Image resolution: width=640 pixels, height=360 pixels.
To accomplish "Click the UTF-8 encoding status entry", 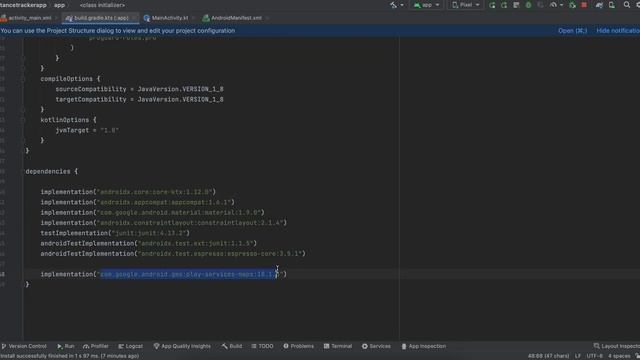I will tap(595, 356).
